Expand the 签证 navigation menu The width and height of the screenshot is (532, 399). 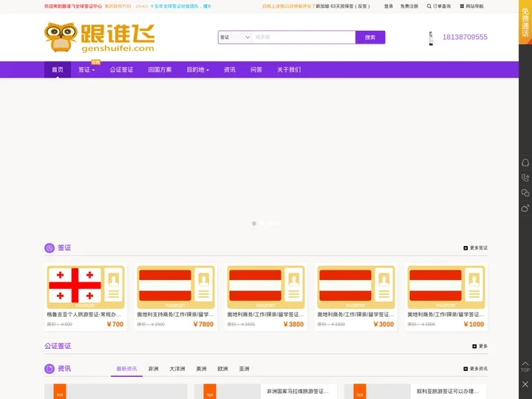[x=86, y=69]
